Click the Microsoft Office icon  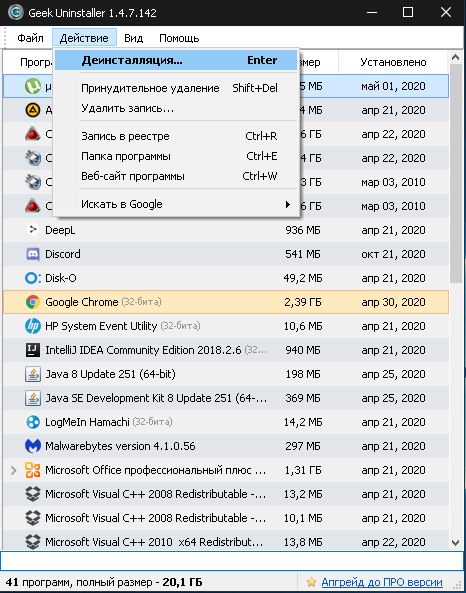(33, 470)
